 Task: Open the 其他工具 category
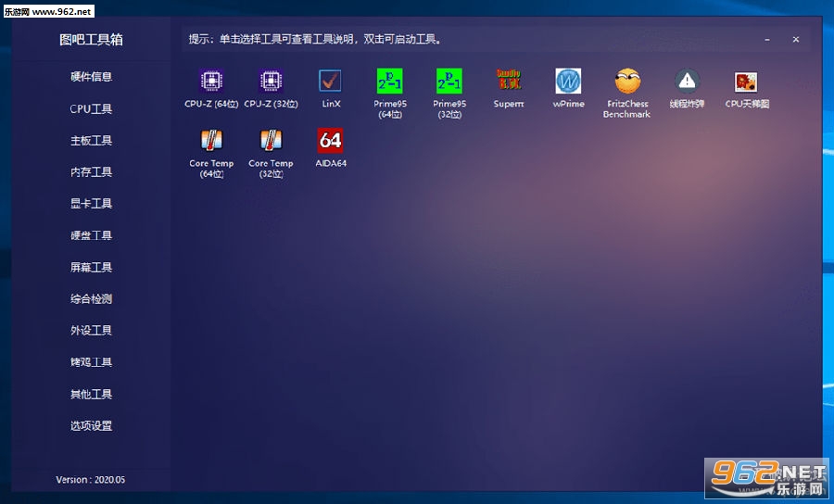pos(91,394)
